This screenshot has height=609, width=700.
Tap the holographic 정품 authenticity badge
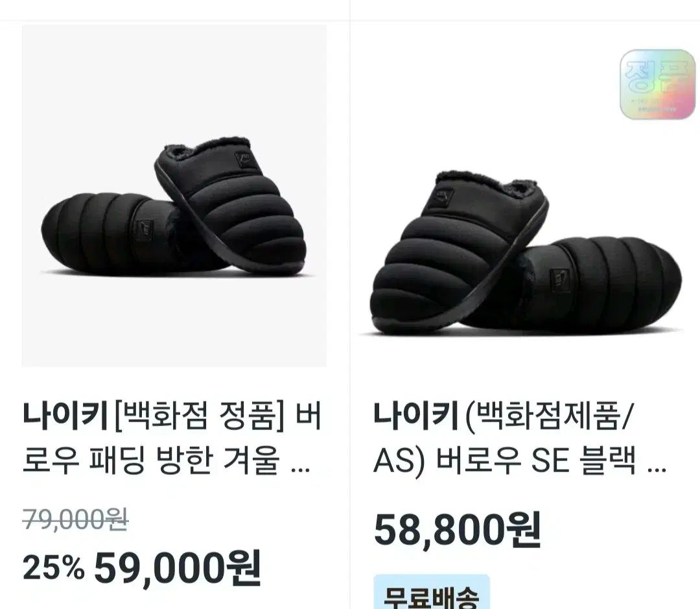(x=658, y=84)
